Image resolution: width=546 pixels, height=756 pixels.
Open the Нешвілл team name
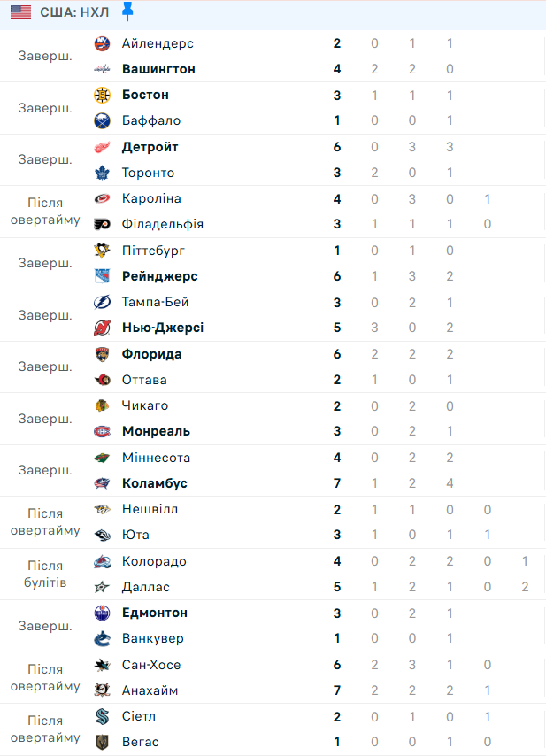pyautogui.click(x=150, y=509)
